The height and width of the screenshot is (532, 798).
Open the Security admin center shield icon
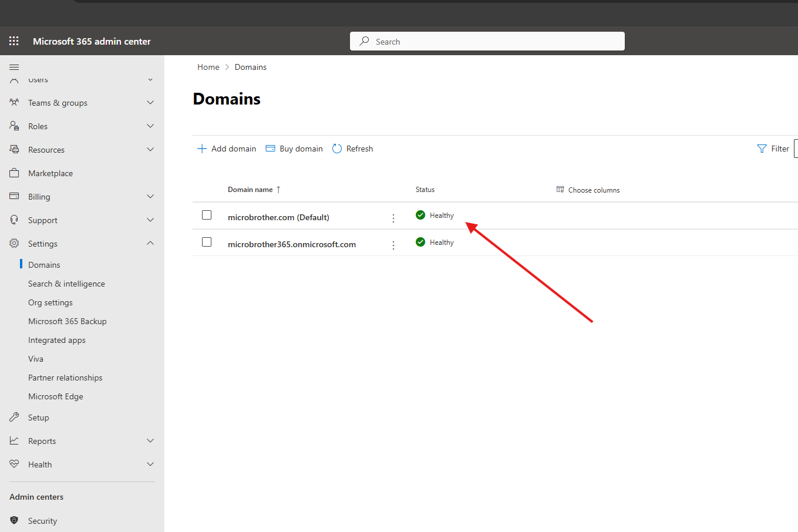point(14,521)
